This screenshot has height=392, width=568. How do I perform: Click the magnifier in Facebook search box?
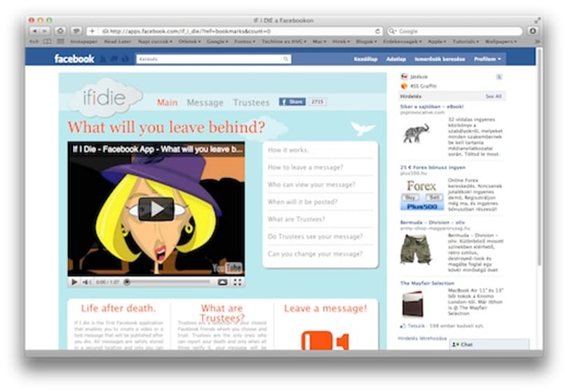point(285,59)
